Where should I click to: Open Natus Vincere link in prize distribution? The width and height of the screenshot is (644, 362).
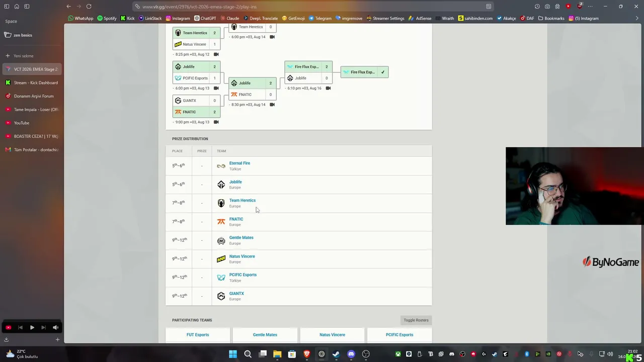pyautogui.click(x=242, y=256)
